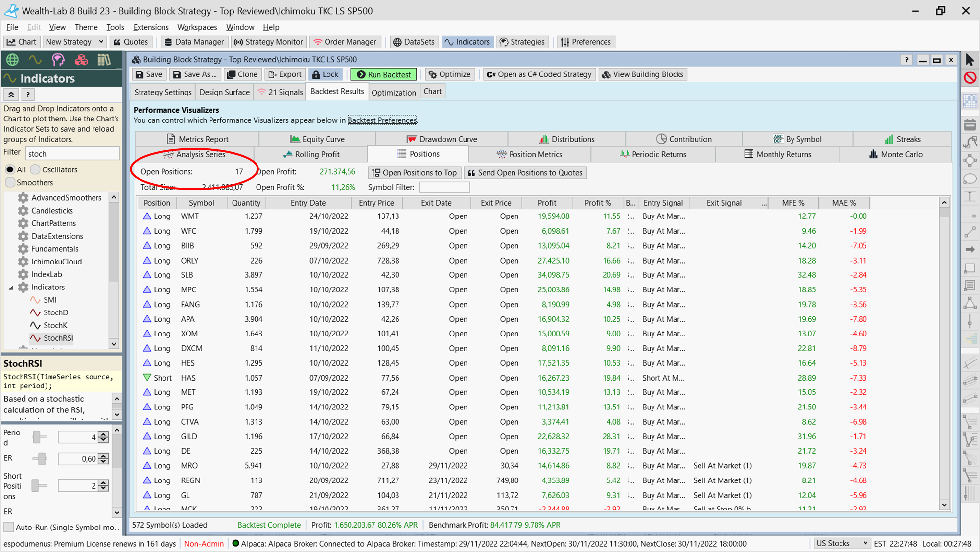The height and width of the screenshot is (552, 980).
Task: Select the globe icon in the left sidebar
Action: click(x=11, y=59)
